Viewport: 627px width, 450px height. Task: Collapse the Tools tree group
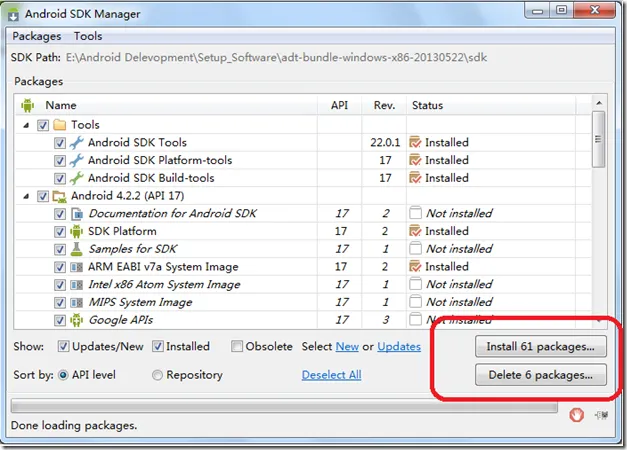[x=26, y=125]
